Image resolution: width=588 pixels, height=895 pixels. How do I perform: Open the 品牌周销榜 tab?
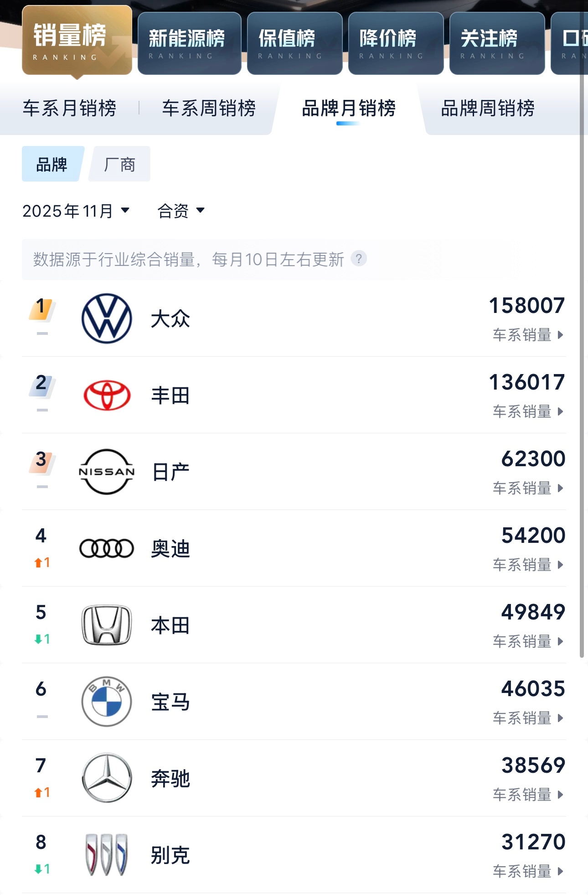click(488, 109)
